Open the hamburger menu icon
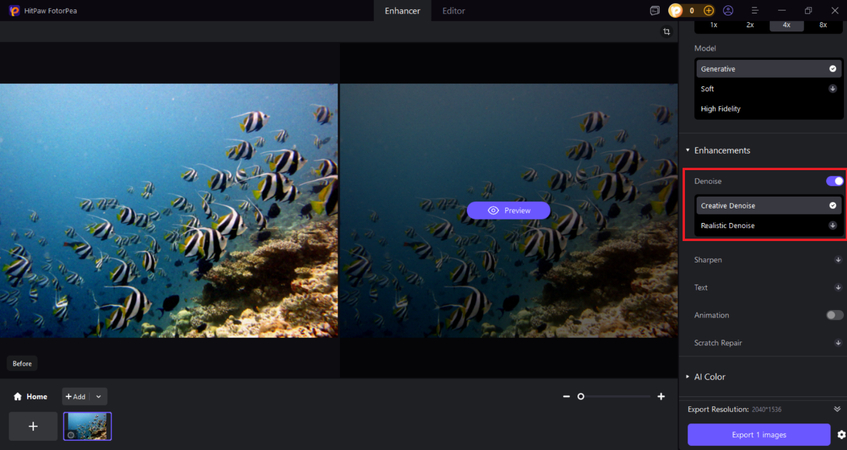Viewport: 847px width, 450px height. pos(755,11)
